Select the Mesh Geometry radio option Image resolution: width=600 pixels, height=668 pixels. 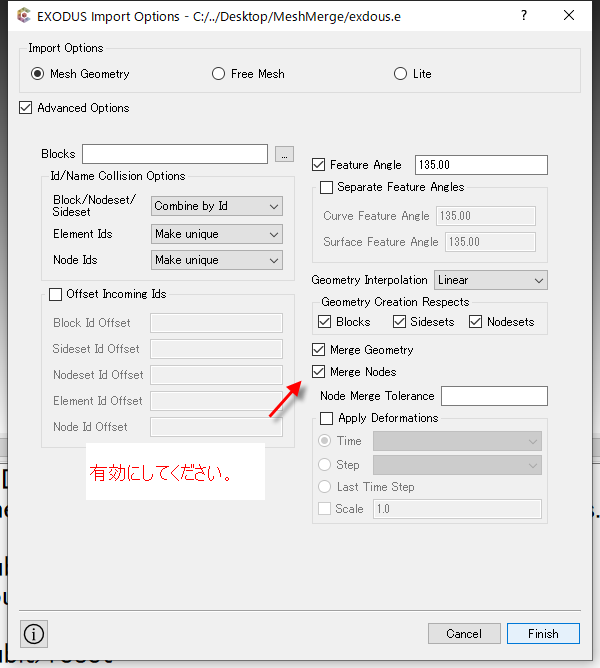point(38,74)
